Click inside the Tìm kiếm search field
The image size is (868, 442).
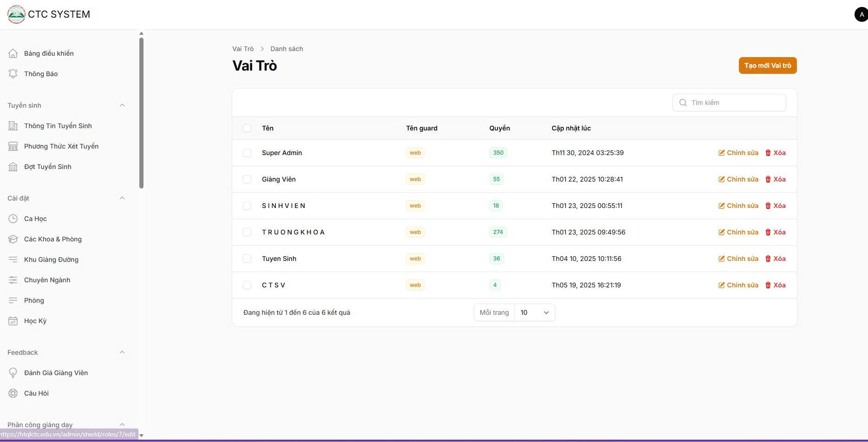click(729, 103)
